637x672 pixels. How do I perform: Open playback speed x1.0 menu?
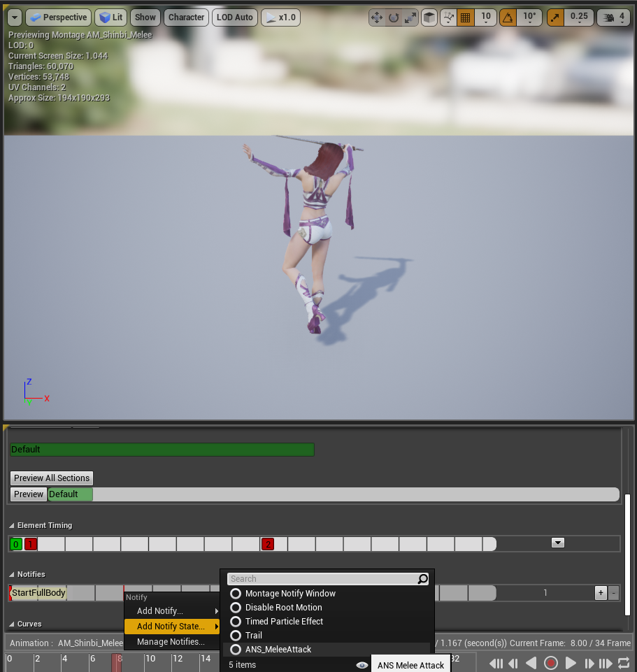point(281,17)
